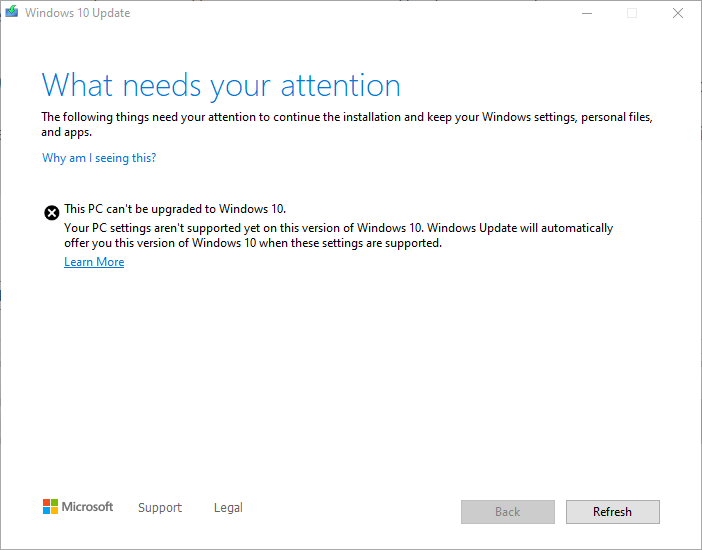The width and height of the screenshot is (702, 550).
Task: Click 'The following things need your attention' text
Action: click(347, 124)
